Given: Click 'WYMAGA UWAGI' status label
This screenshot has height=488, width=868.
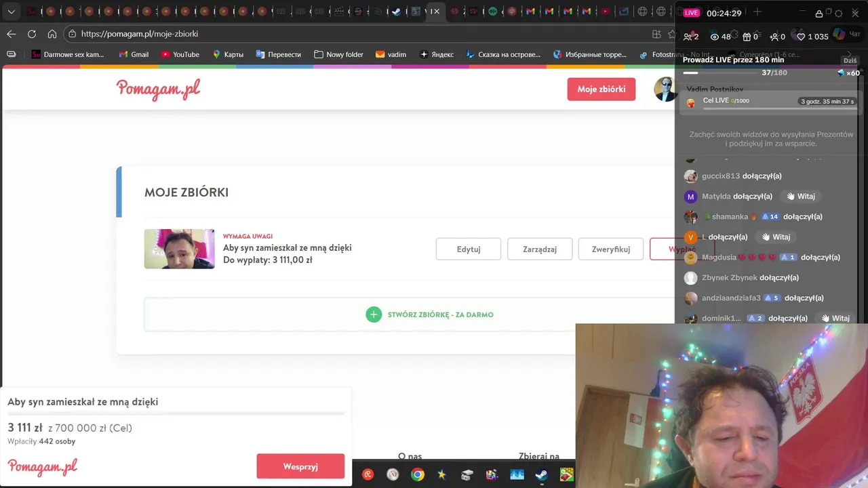Looking at the screenshot, I should click(248, 236).
